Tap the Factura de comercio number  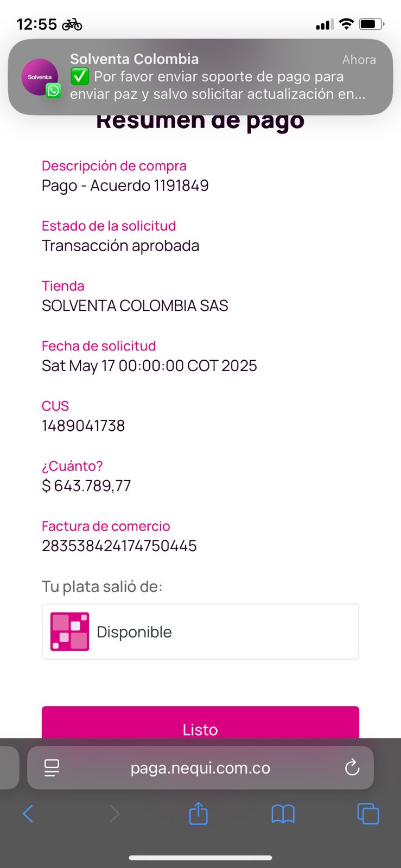tap(119, 546)
